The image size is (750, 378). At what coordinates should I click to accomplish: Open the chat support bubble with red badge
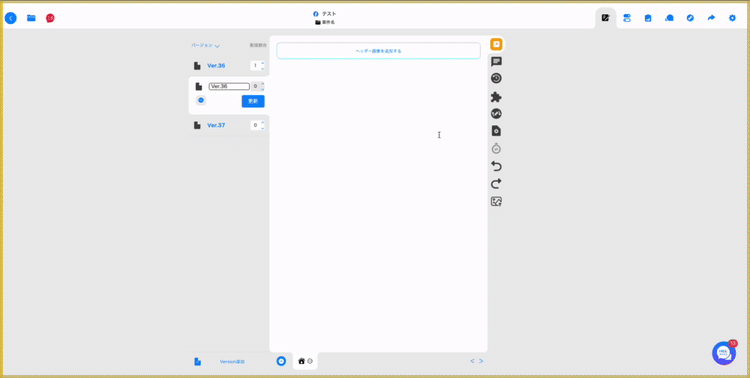tap(724, 354)
